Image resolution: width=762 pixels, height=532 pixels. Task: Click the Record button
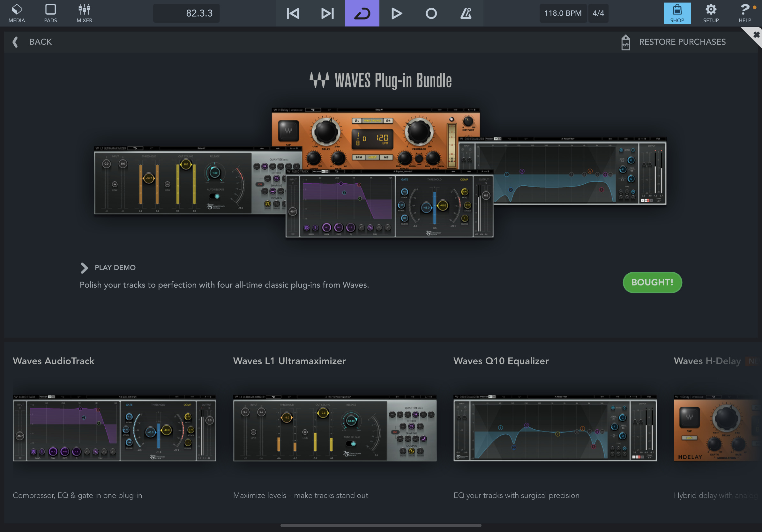[x=431, y=13]
